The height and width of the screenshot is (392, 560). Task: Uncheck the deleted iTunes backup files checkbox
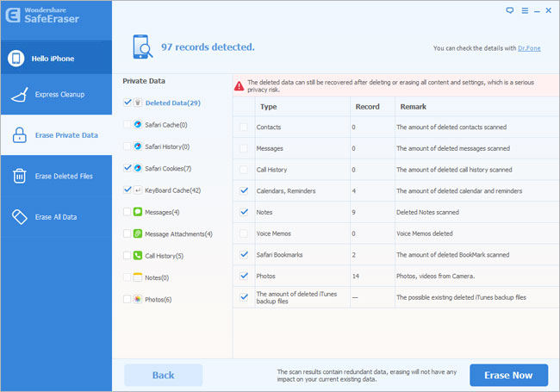[x=244, y=297]
